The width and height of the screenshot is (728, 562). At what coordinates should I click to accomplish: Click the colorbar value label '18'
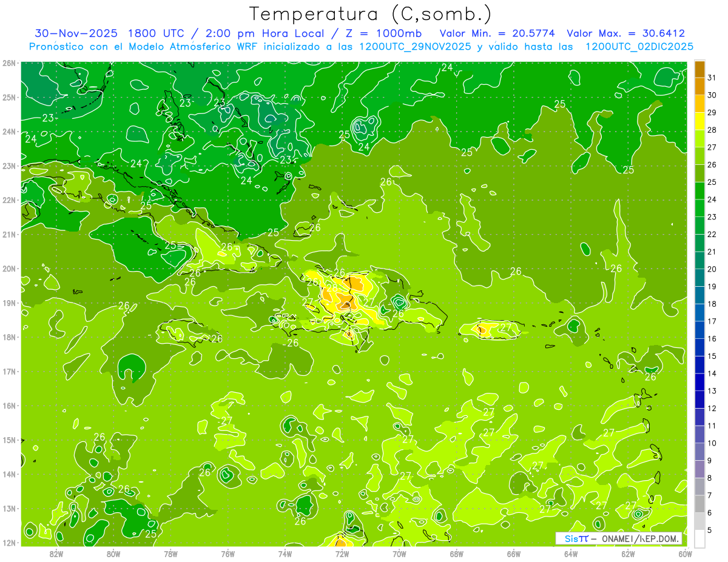pyautogui.click(x=712, y=304)
